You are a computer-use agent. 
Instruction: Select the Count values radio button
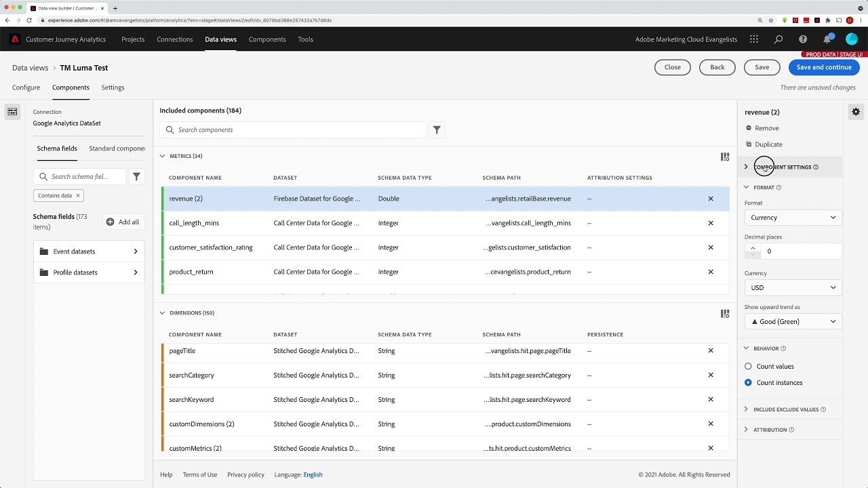(748, 366)
